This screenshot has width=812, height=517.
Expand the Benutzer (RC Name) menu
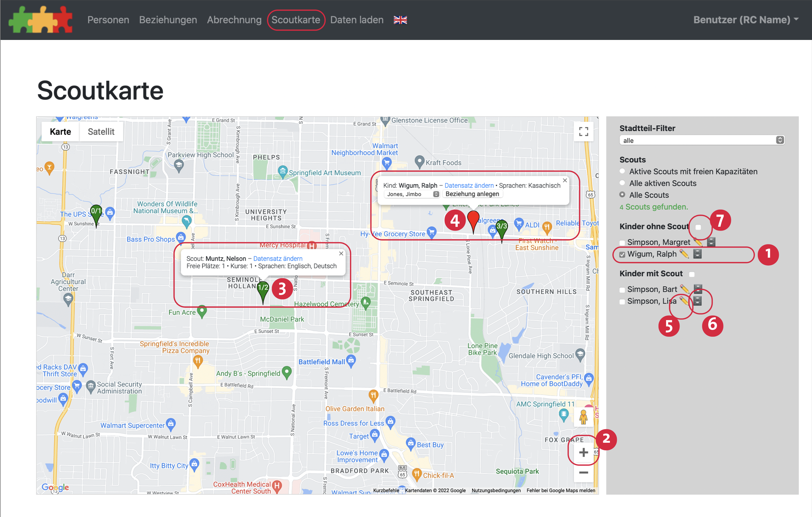point(746,20)
